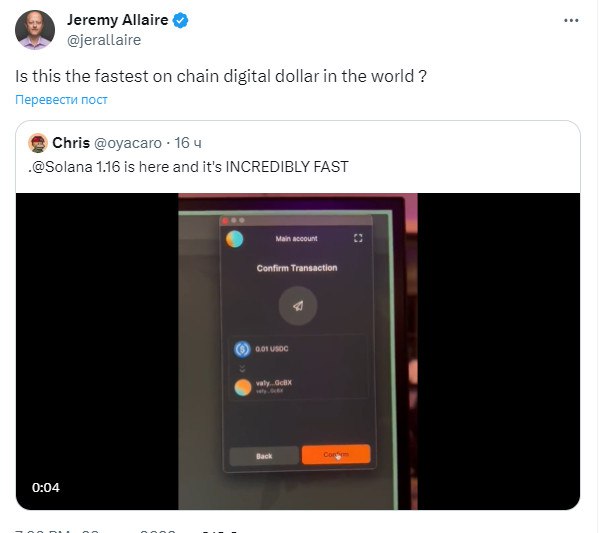Click the paper plane send icon

point(298,306)
